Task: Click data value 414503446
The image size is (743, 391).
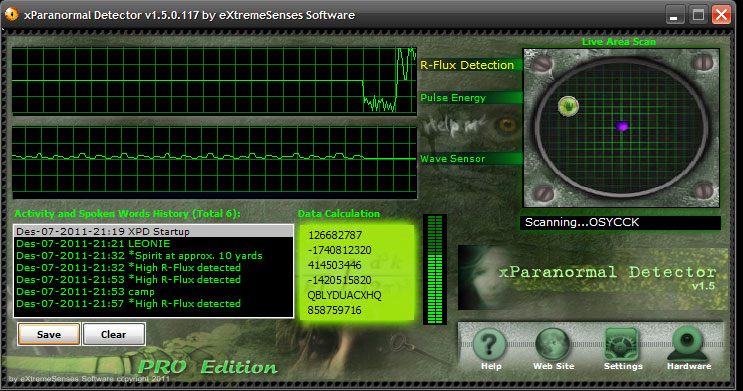Action: click(x=335, y=265)
